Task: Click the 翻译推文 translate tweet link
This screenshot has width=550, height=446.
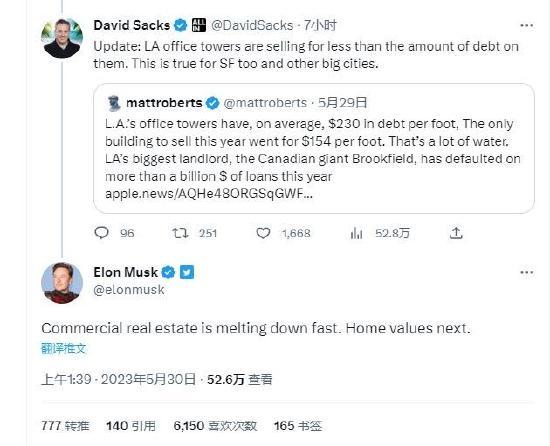Action: [63, 348]
